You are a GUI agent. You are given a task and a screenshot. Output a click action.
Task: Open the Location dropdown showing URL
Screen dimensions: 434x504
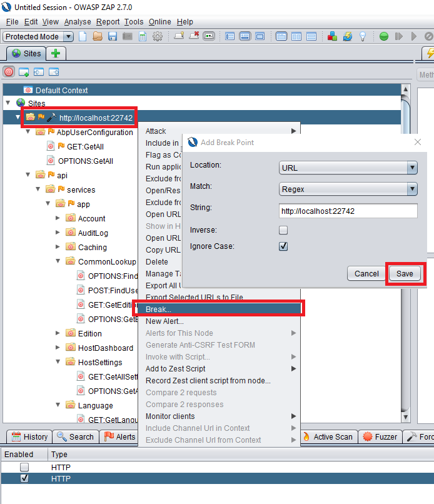(x=348, y=168)
